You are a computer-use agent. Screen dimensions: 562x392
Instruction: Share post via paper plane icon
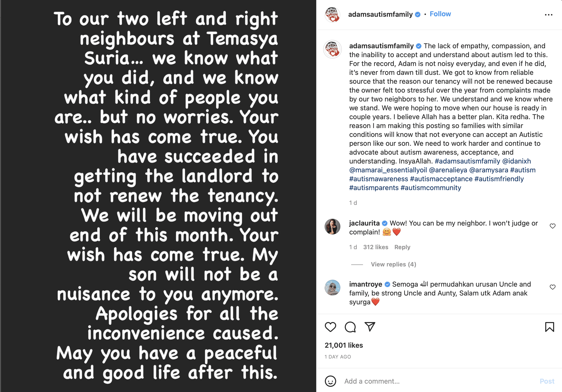(370, 327)
